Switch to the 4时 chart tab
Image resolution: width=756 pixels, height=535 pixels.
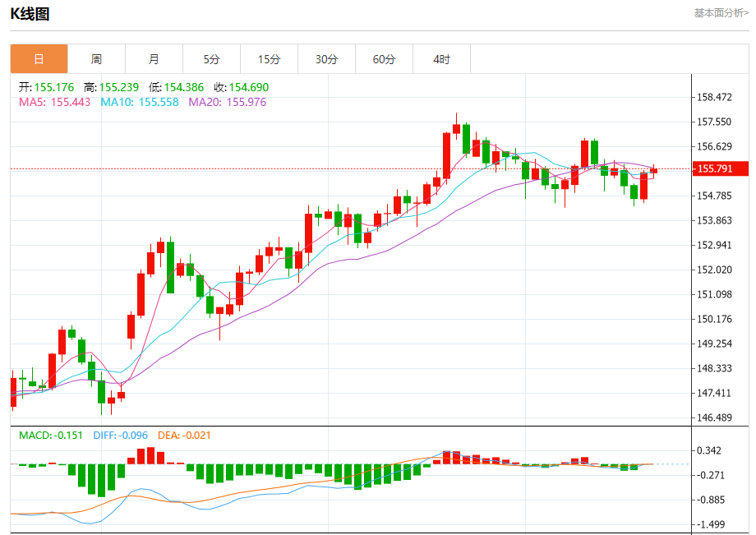(x=441, y=59)
